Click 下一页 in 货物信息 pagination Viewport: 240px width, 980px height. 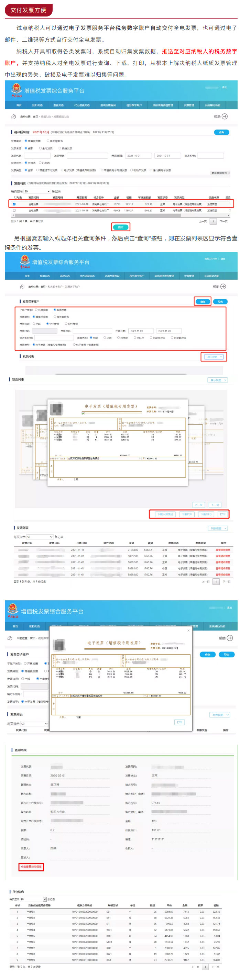click(215, 967)
